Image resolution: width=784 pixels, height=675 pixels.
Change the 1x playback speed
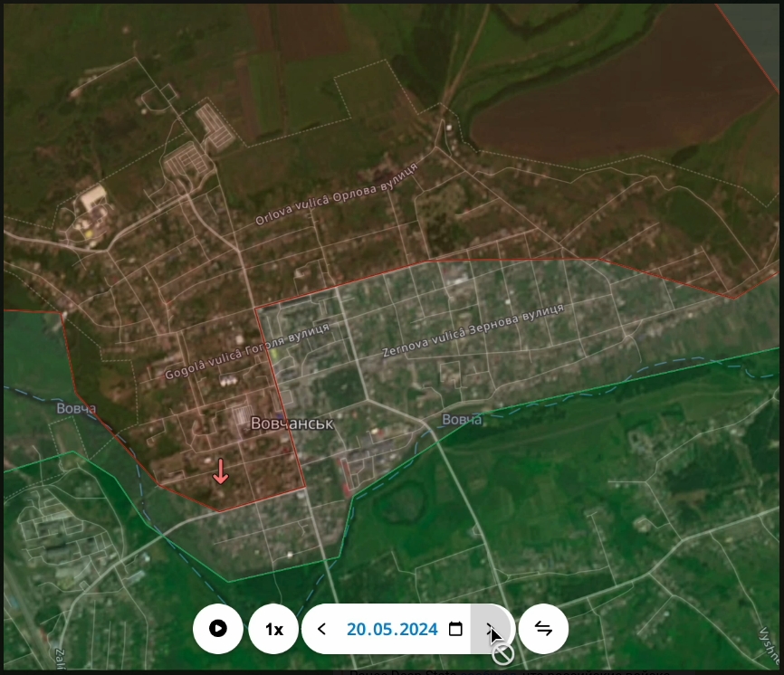[273, 629]
